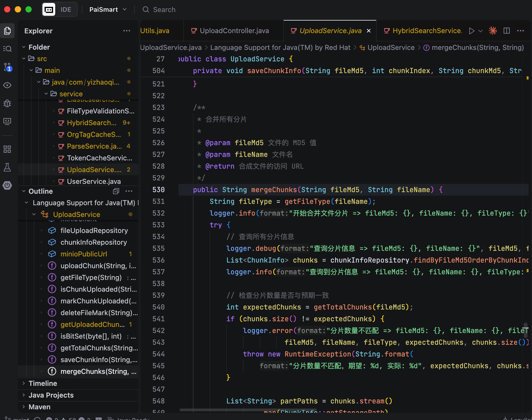Open ParseService.java in Explorer
Screen dimensions: 532x420
pos(94,146)
